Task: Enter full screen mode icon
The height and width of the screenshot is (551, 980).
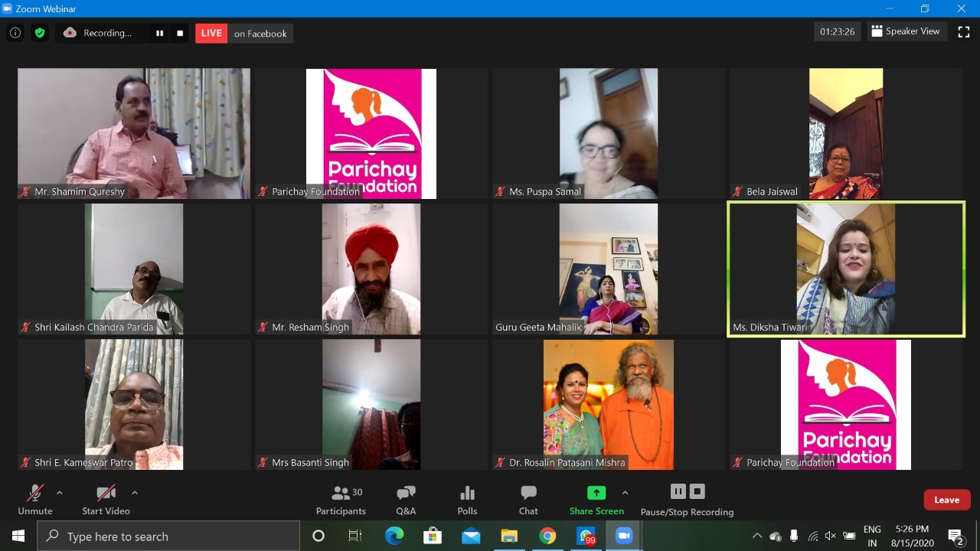Action: click(x=964, y=31)
